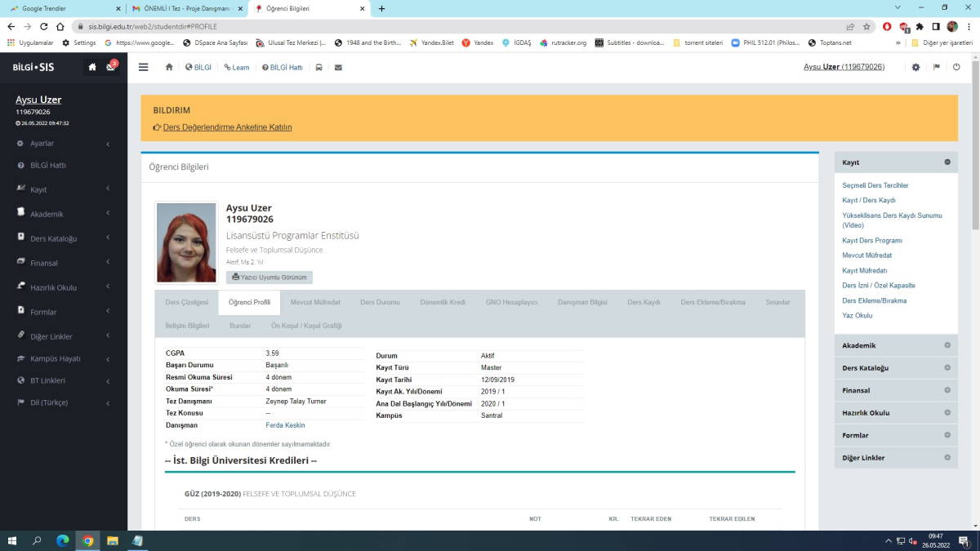The width and height of the screenshot is (980, 551).
Task: Open advisor Ferda Keskin link
Action: pos(285,425)
